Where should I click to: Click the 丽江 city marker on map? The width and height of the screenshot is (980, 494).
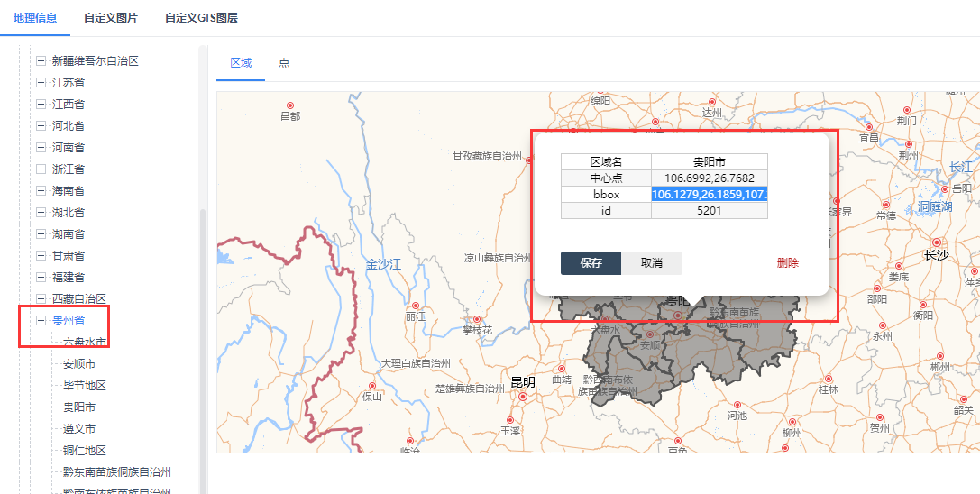coord(415,306)
